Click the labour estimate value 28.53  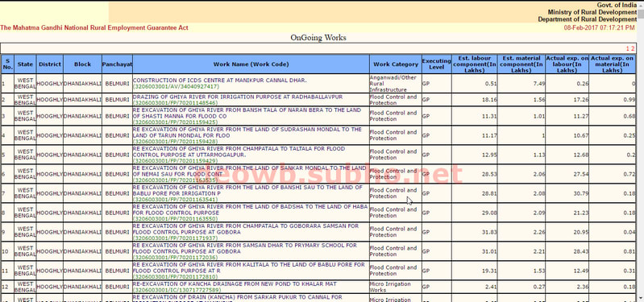pyautogui.click(x=489, y=174)
